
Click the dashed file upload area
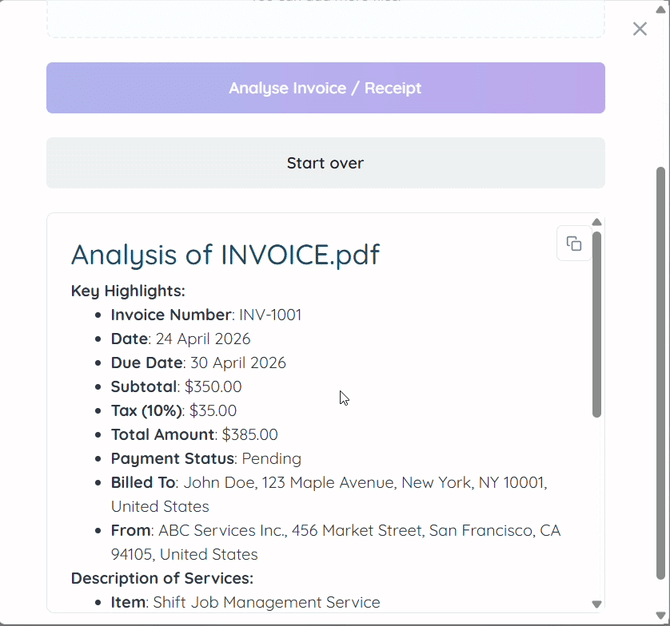[325, 18]
